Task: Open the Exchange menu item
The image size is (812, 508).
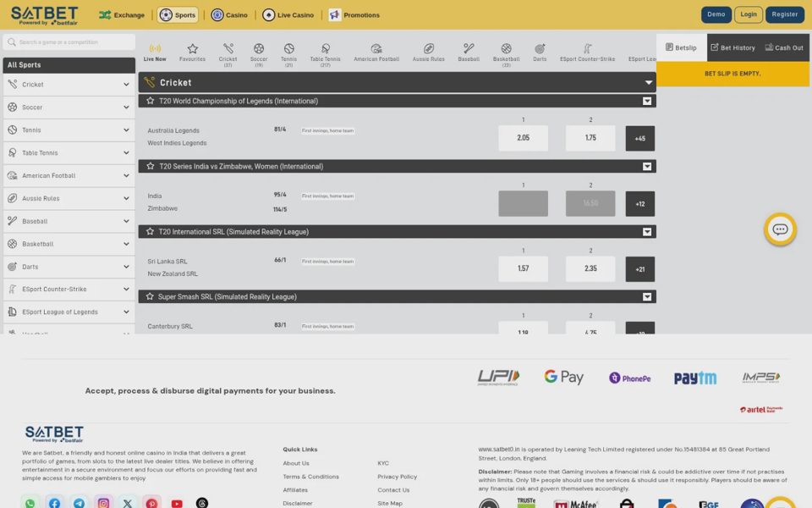Action: [x=122, y=15]
